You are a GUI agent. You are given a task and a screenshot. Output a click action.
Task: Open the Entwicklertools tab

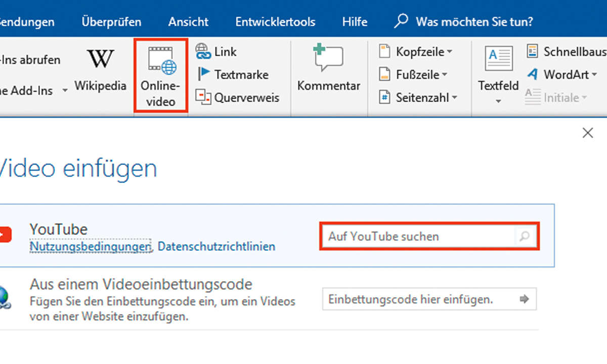point(275,22)
